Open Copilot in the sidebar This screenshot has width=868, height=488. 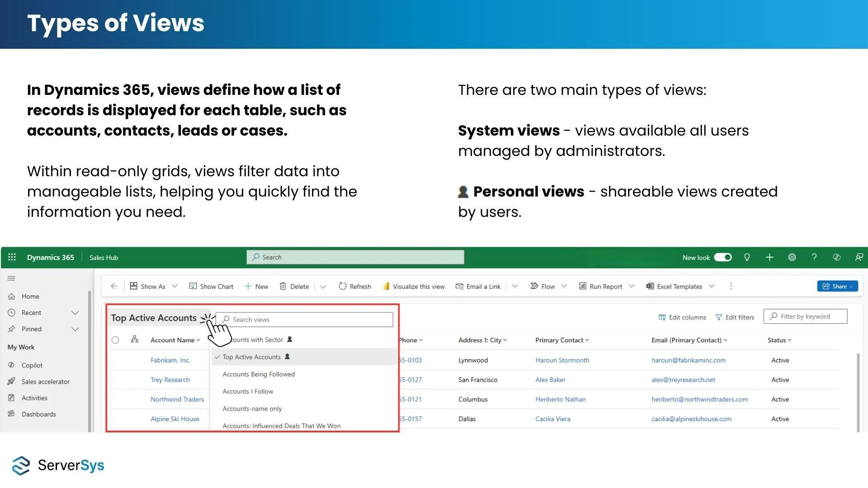click(x=32, y=365)
